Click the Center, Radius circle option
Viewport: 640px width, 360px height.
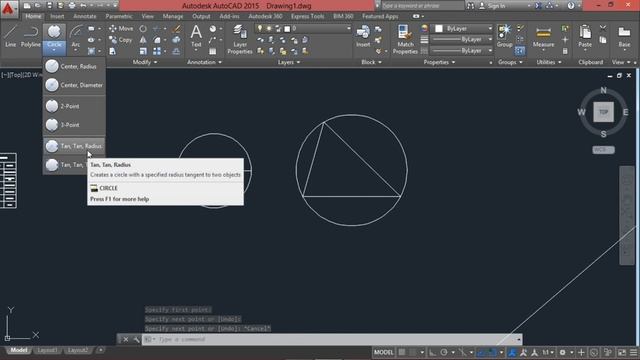pos(74,66)
